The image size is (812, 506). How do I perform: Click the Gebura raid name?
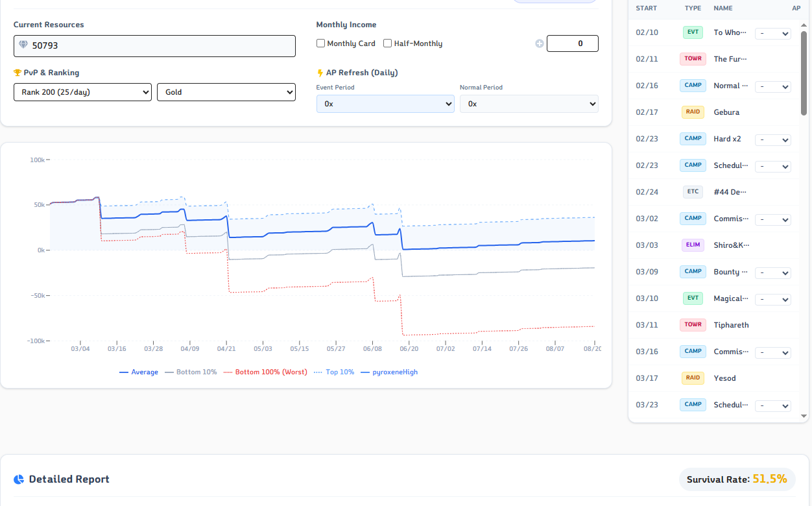click(726, 112)
